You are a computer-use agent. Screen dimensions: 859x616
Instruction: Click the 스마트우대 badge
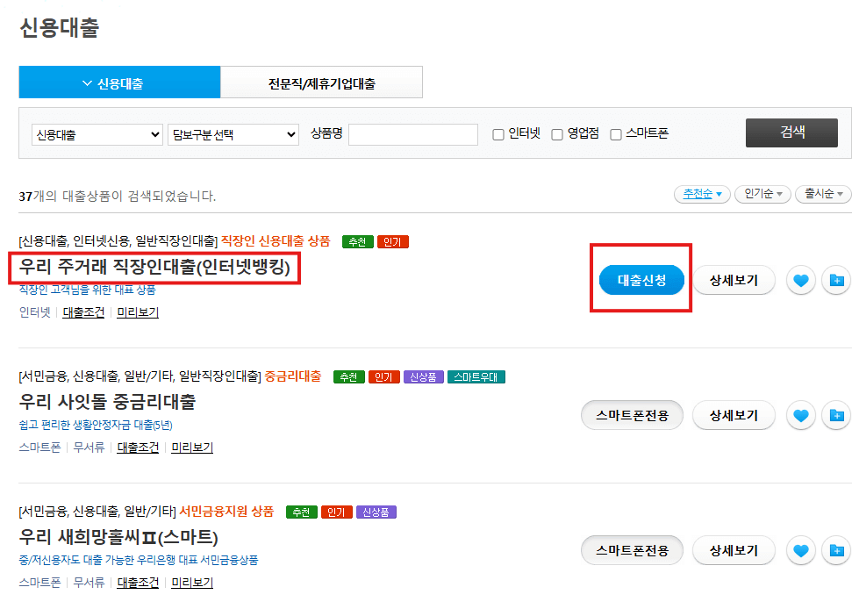point(476,377)
